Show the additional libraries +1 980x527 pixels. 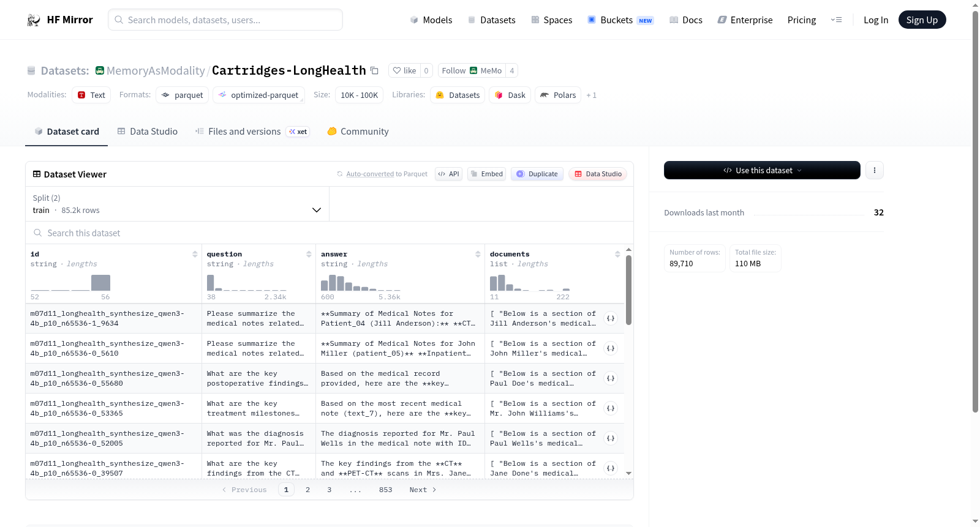point(591,95)
